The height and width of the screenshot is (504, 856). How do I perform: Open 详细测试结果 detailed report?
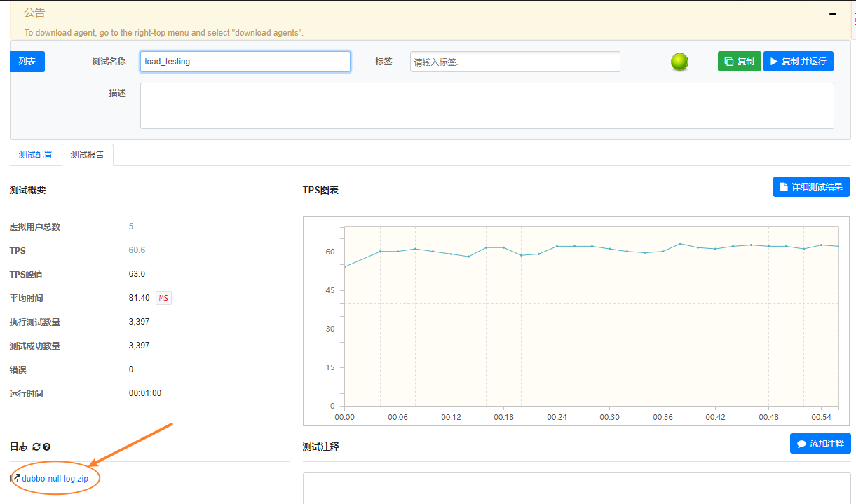(x=811, y=187)
